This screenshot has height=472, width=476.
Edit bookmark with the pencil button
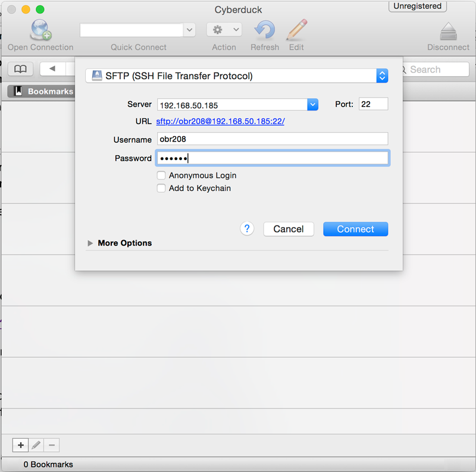(36, 445)
